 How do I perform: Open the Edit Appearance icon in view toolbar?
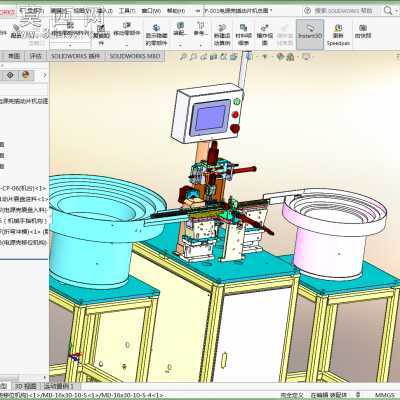coord(280,57)
